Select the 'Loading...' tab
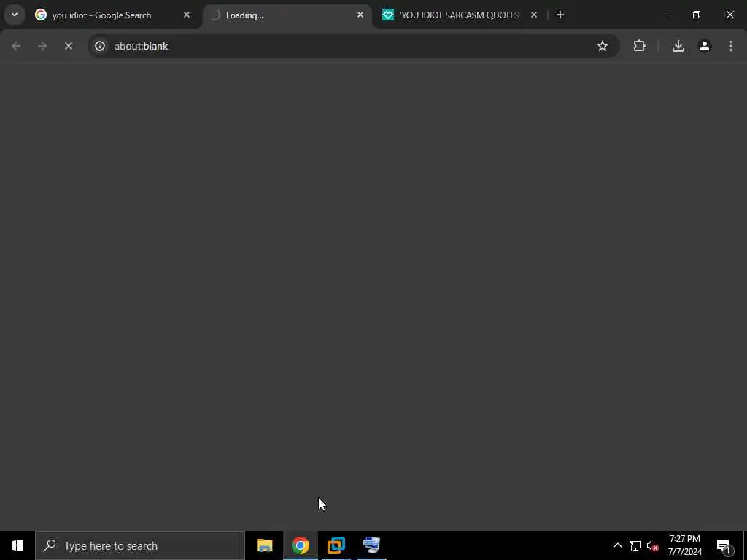Image resolution: width=747 pixels, height=560 pixels. pos(287,15)
